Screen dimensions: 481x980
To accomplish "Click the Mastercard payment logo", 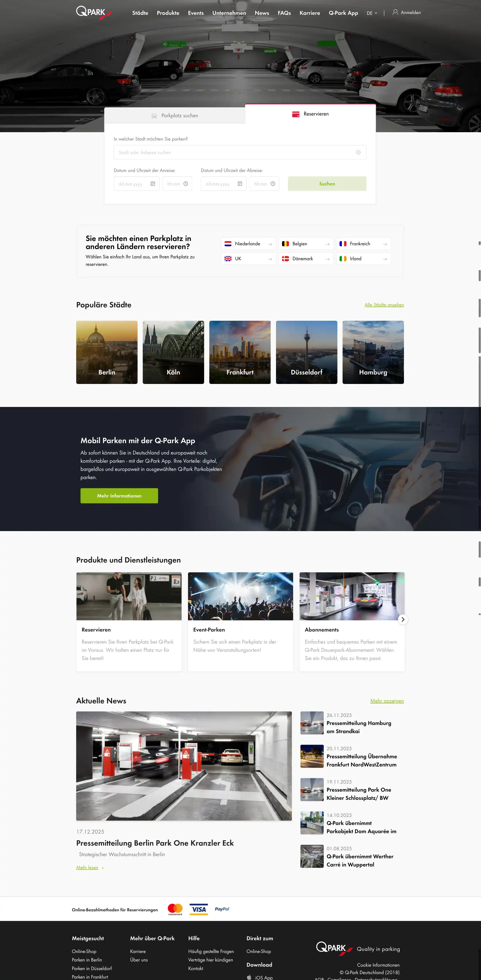I will click(175, 909).
